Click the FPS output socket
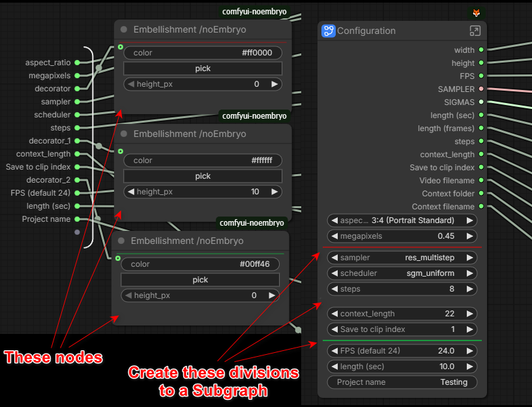 click(x=481, y=76)
